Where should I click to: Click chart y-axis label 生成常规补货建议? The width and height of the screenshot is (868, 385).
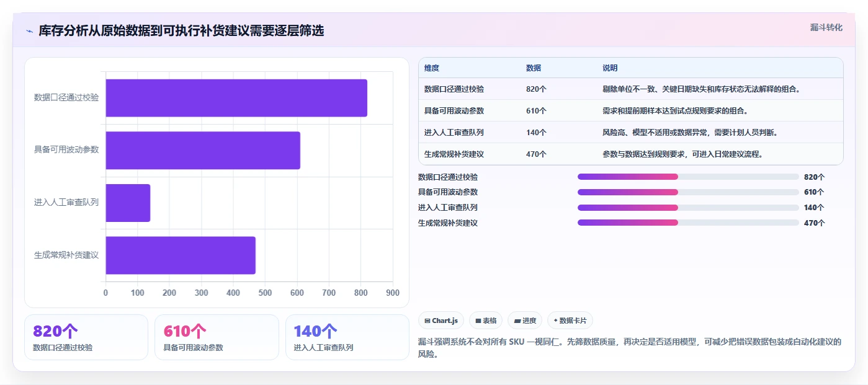coord(66,255)
